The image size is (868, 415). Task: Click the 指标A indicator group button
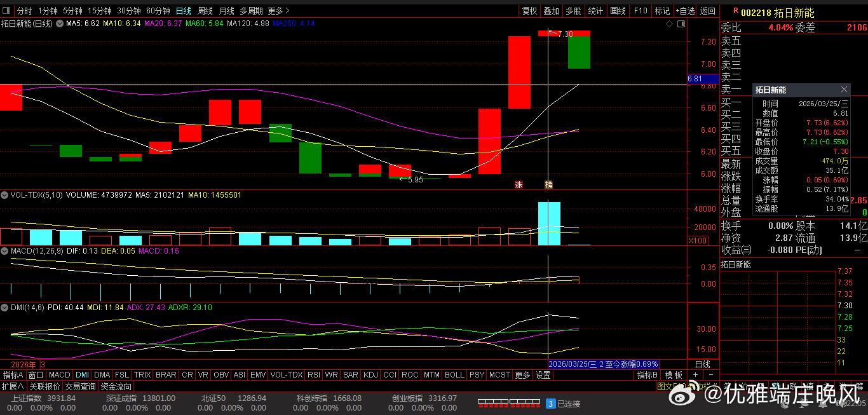tap(13, 375)
